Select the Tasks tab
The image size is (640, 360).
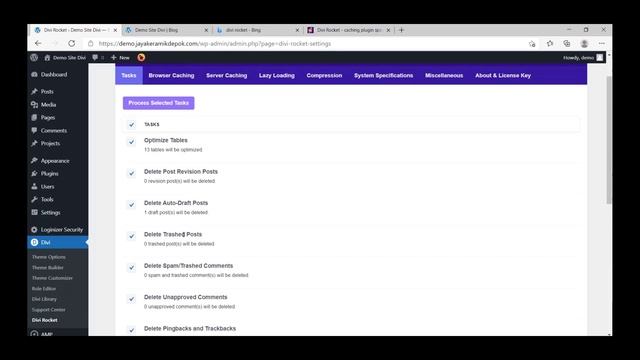(129, 76)
